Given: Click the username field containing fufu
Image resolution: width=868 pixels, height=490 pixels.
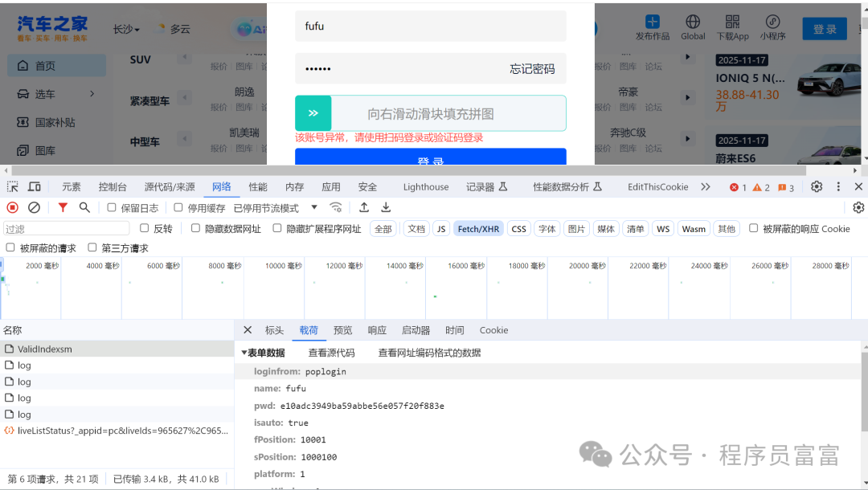Looking at the screenshot, I should click(x=430, y=26).
